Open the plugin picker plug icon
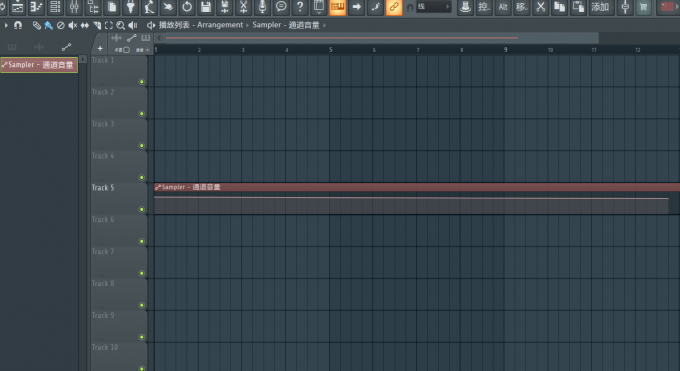The image size is (680, 371). pos(131,7)
